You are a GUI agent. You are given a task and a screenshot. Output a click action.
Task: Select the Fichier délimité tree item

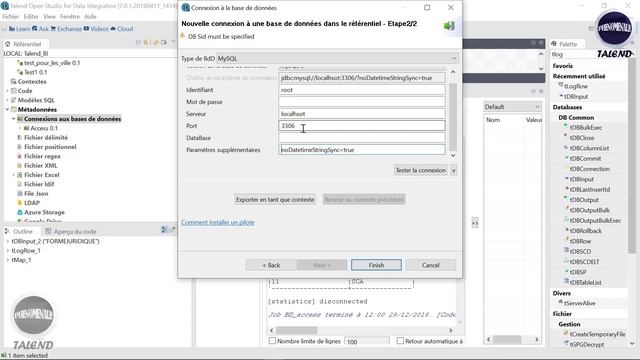tap(46, 138)
